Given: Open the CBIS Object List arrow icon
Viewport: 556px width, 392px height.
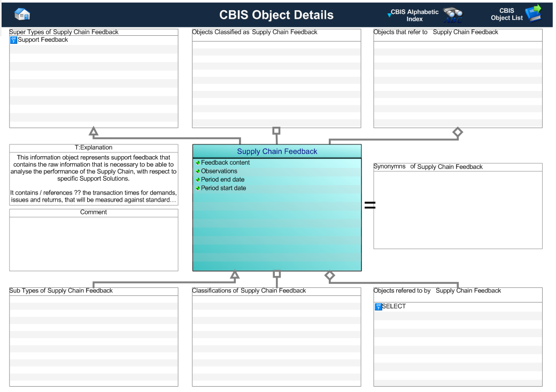Looking at the screenshot, I should pyautogui.click(x=533, y=14).
